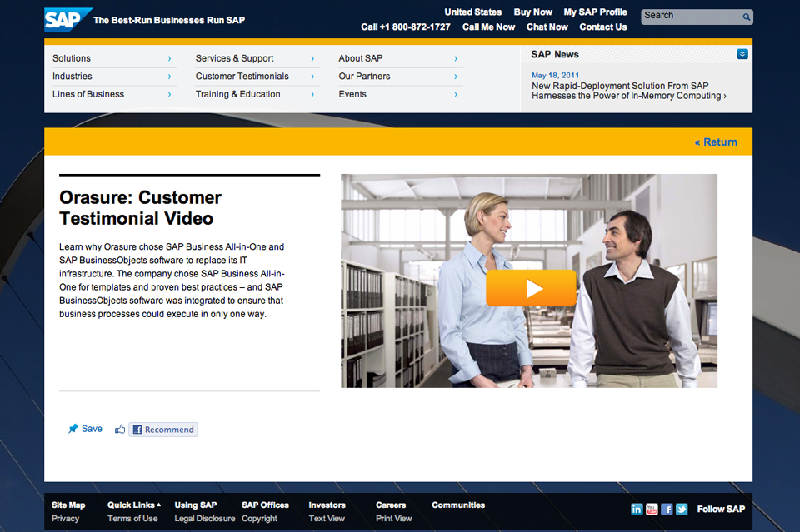800x532 pixels.
Task: Open SAP's LinkedIn page icon
Action: [x=637, y=509]
